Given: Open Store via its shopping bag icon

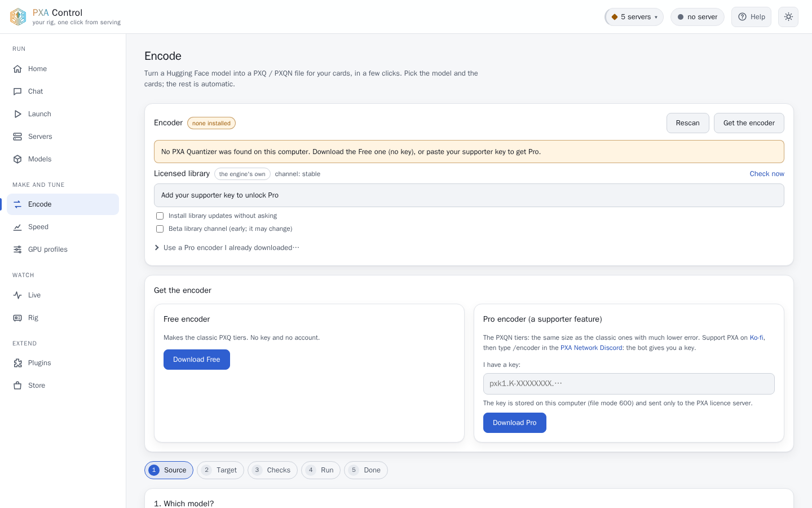Looking at the screenshot, I should click(x=17, y=386).
